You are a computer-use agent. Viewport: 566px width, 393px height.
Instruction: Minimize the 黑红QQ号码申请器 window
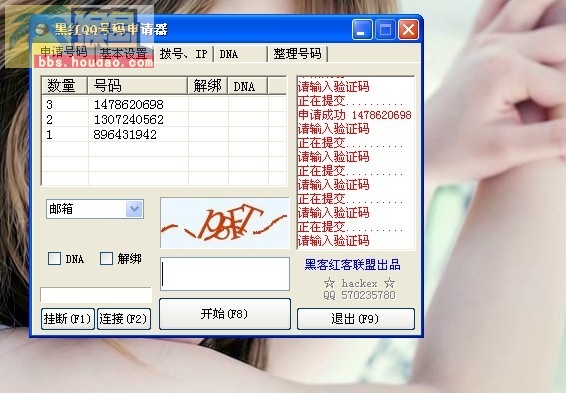point(362,30)
